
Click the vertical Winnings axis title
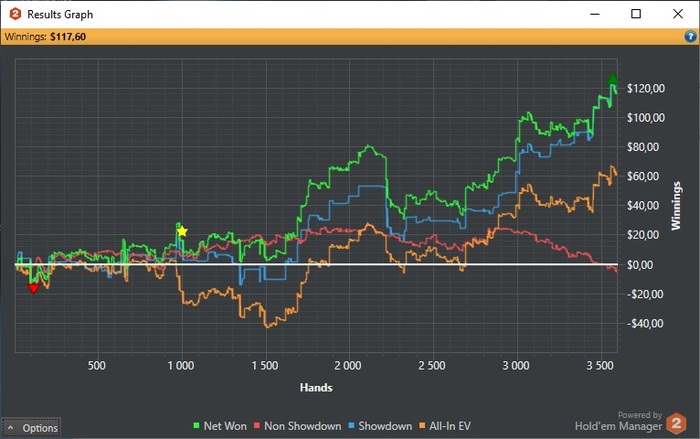tap(676, 205)
